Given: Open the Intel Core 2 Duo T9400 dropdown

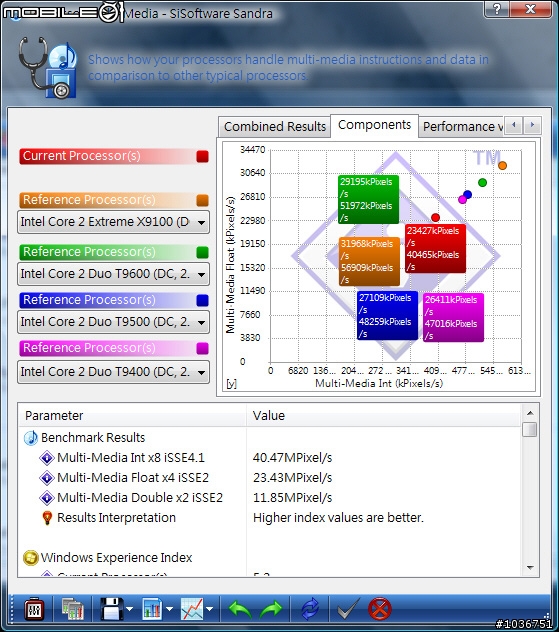Looking at the screenshot, I should point(113,372).
